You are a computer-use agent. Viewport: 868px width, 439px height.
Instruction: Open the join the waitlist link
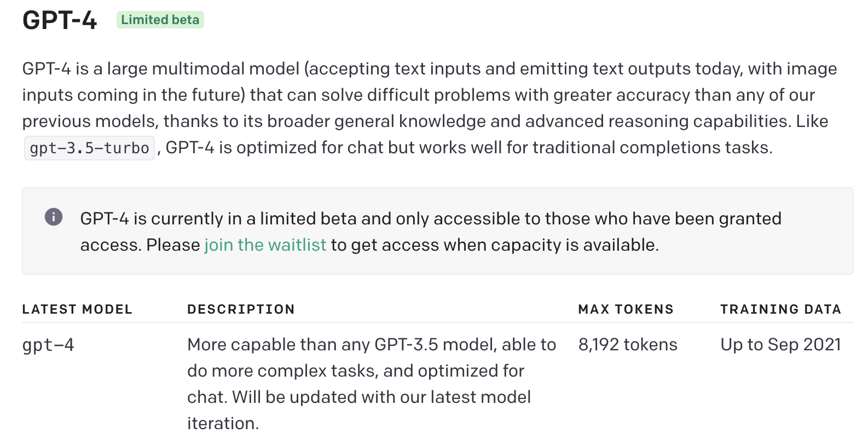265,245
